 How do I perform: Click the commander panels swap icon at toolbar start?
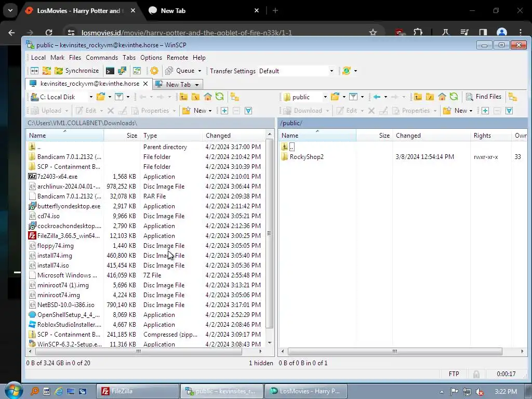[35, 71]
